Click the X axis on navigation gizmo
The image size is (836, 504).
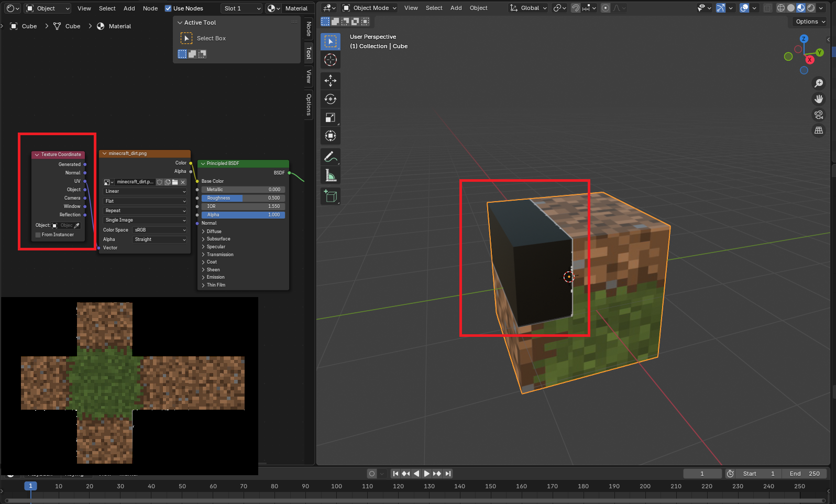[x=810, y=60]
